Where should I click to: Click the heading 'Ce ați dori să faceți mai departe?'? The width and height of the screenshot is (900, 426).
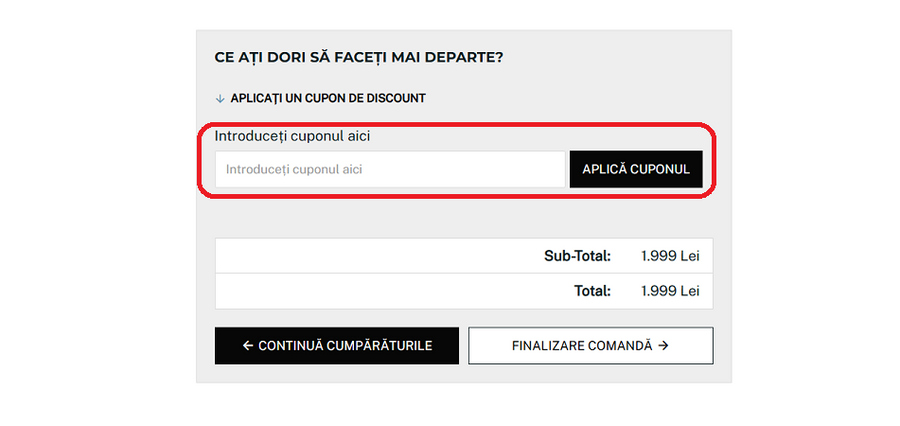tap(359, 57)
